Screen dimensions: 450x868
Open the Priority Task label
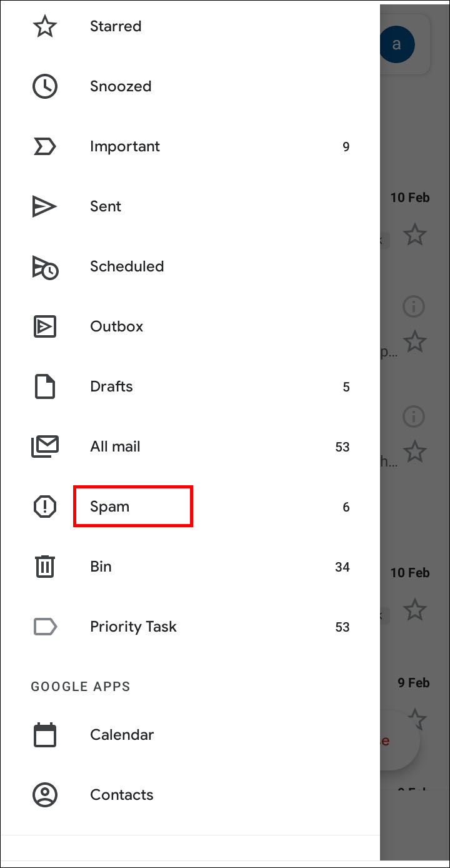coord(133,627)
